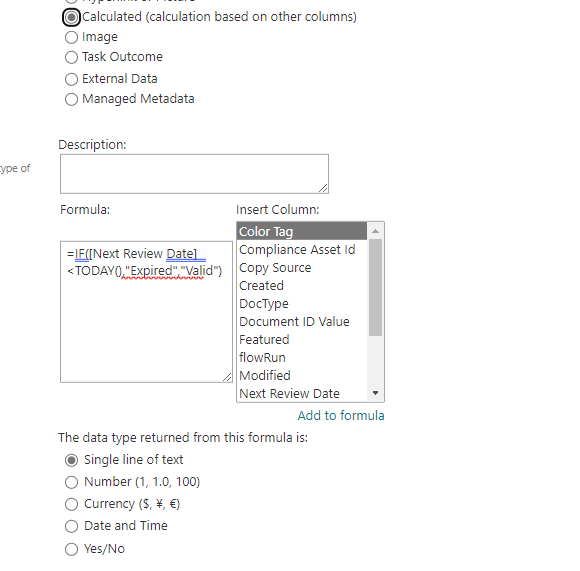Select Created in the column list
580x571 pixels.
coord(302,286)
